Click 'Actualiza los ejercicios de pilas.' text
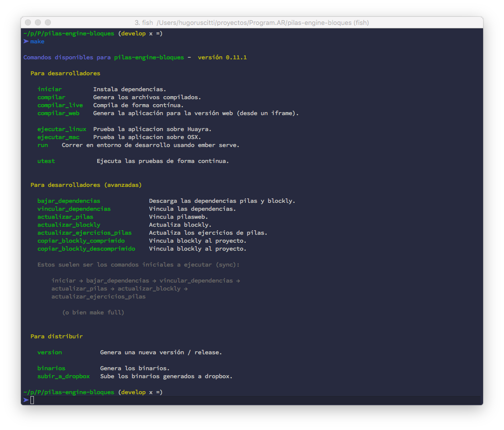Screen dimensions: 504x430 (208, 233)
